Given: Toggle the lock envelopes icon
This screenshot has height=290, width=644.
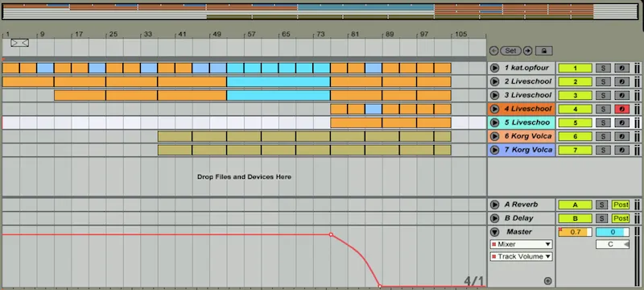Looking at the screenshot, I should point(544,51).
